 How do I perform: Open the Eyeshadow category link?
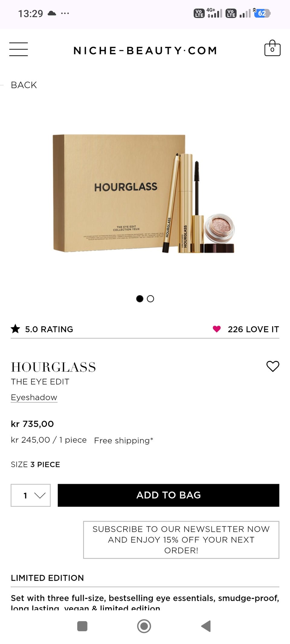click(34, 397)
